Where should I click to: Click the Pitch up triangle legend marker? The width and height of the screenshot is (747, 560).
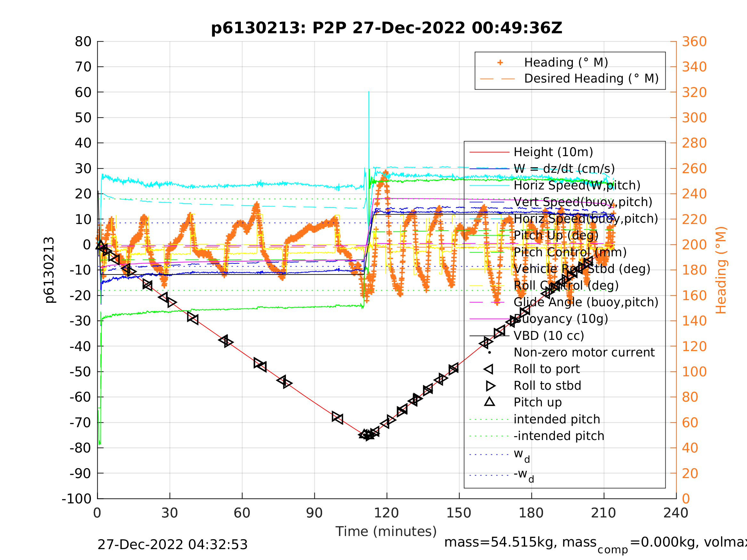[490, 402]
